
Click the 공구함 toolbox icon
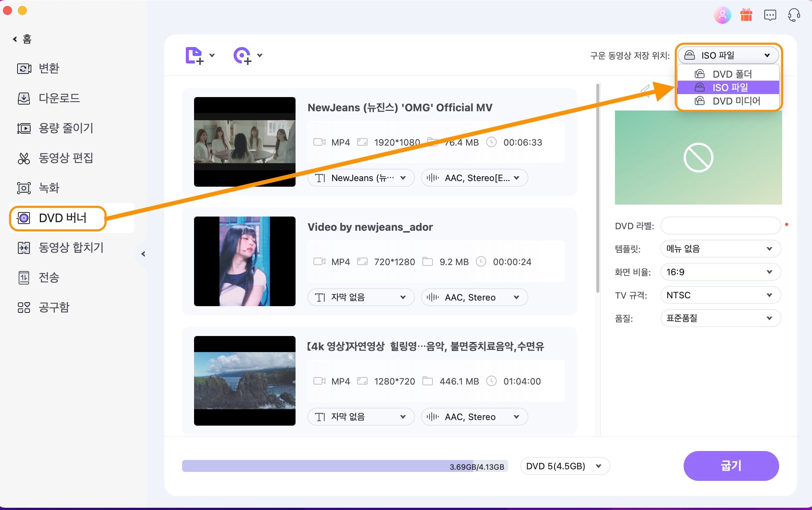click(24, 308)
